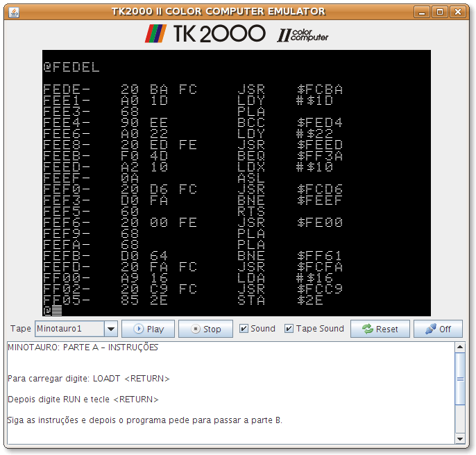The image size is (476, 455).
Task: Reset the TK2000 emulator
Action: pyautogui.click(x=380, y=329)
